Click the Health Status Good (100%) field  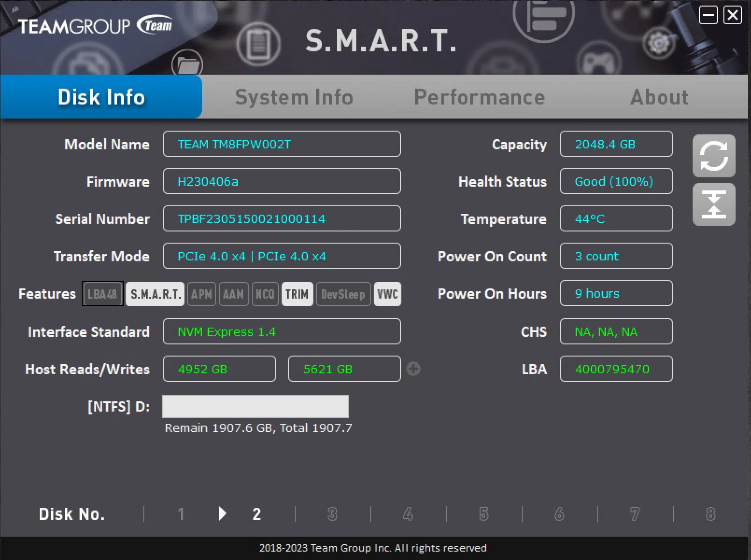616,181
